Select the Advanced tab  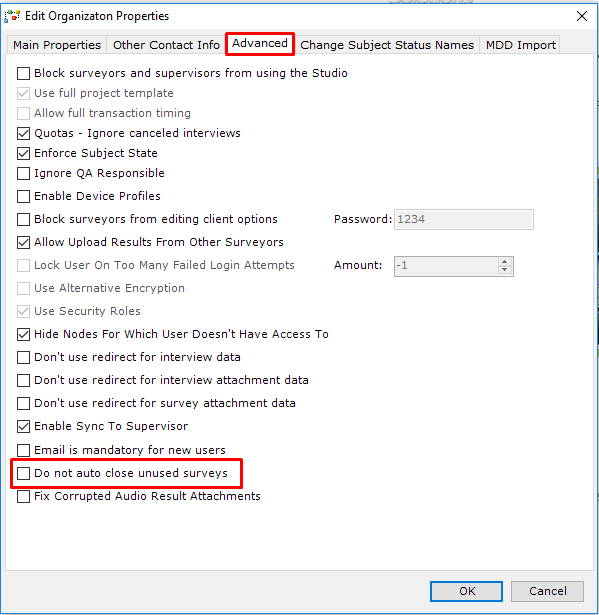260,43
